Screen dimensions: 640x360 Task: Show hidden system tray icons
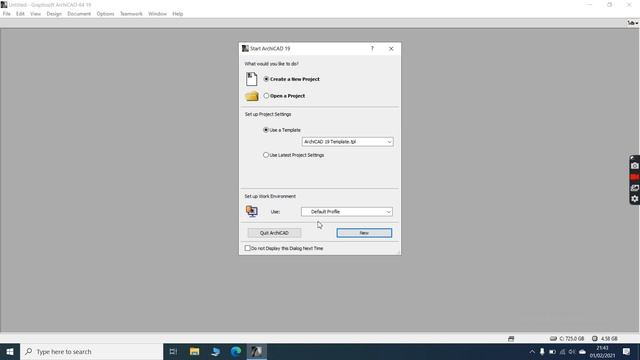pyautogui.click(x=532, y=351)
